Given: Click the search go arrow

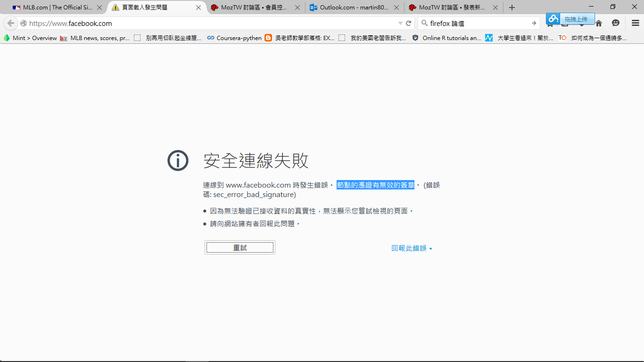Looking at the screenshot, I should click(534, 23).
